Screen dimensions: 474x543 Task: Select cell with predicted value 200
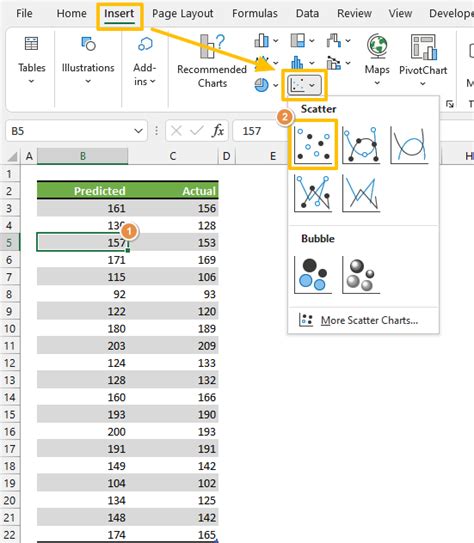pyautogui.click(x=82, y=431)
